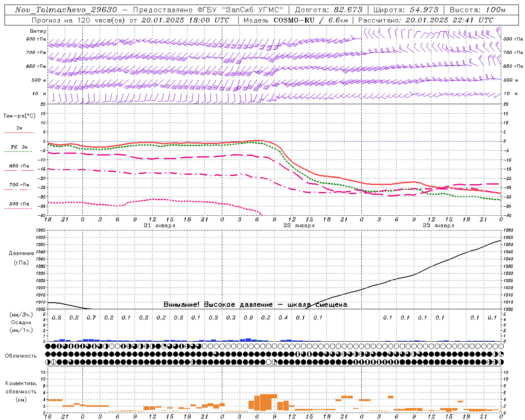Click the date label 23 января
525x420 pixels.
(438, 226)
